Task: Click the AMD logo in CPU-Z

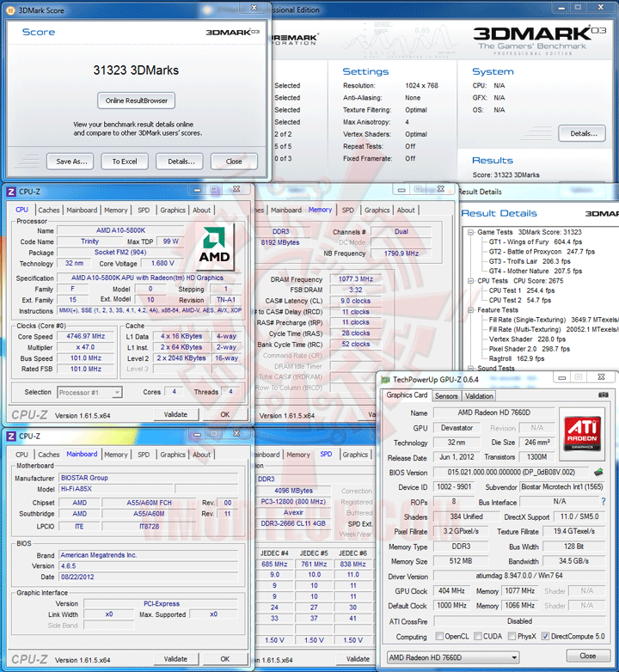Action: (214, 246)
